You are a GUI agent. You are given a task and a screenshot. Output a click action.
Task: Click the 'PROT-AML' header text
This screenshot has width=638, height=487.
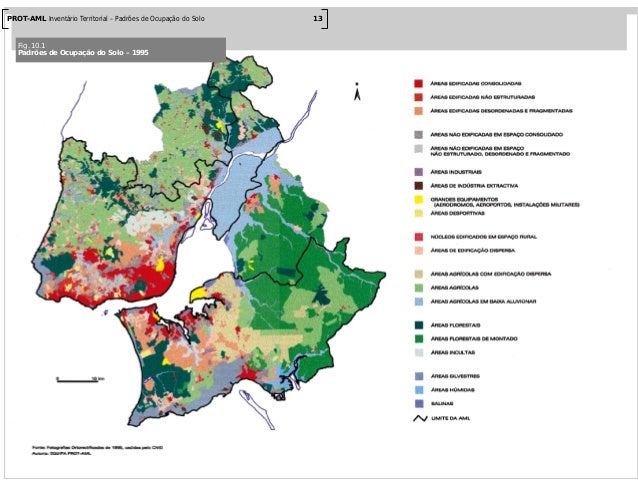click(x=26, y=18)
